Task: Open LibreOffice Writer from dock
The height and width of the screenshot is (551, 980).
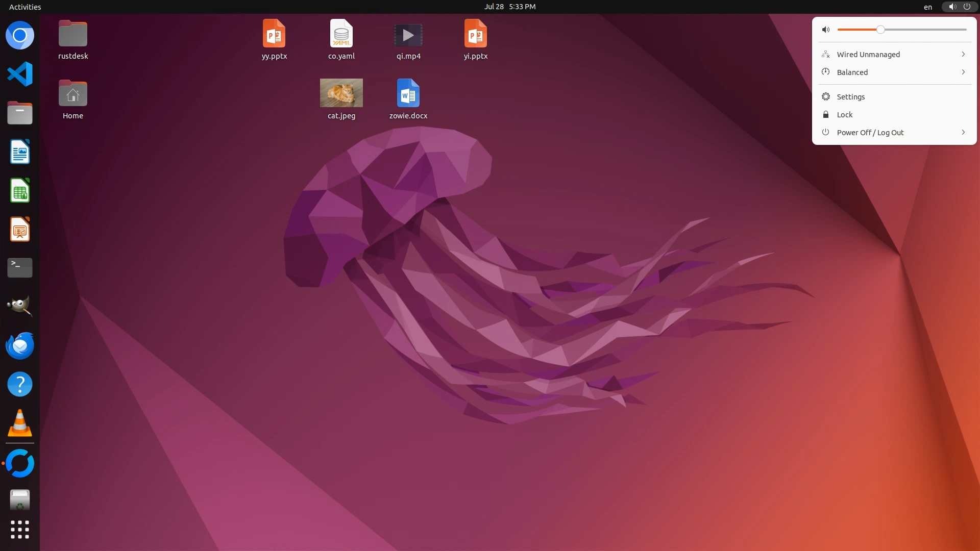Action: (x=20, y=152)
